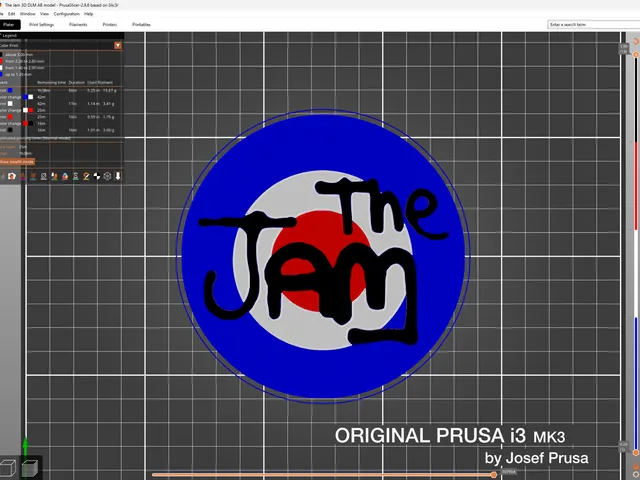Viewport: 640px width, 480px height.
Task: Open the Color Print view type dropdown
Action: coord(118,45)
